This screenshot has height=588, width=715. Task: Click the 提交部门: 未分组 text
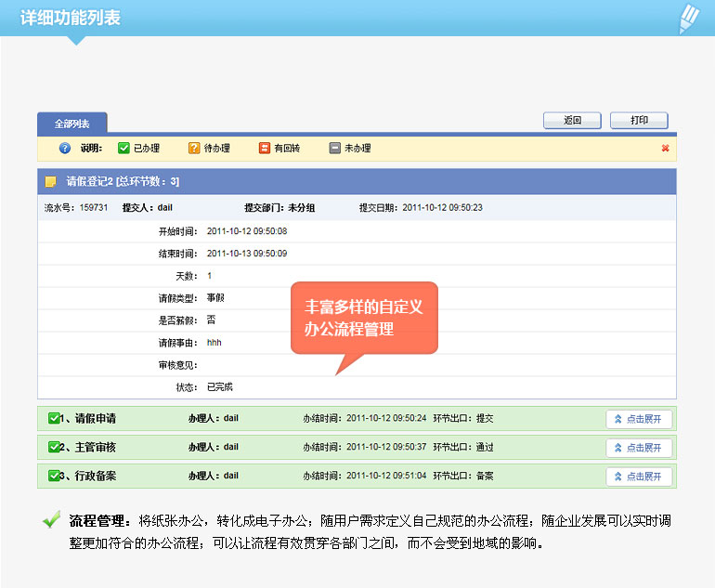tap(279, 207)
